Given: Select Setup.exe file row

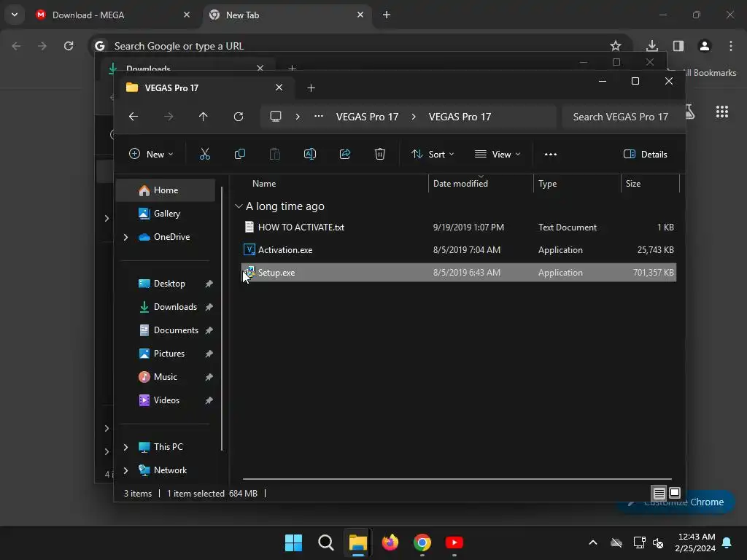Looking at the screenshot, I should tap(458, 273).
